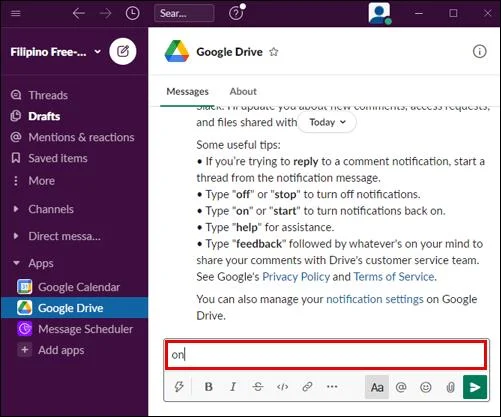This screenshot has height=417, width=501.
Task: Go forward with the right arrow
Action: [106, 13]
